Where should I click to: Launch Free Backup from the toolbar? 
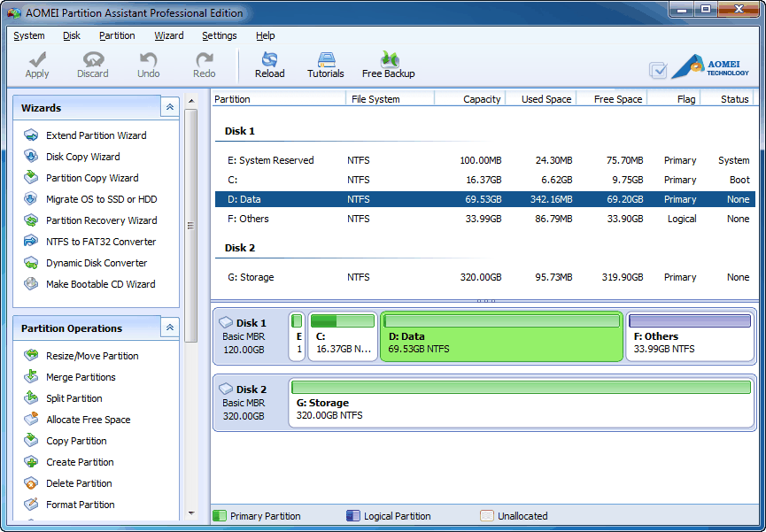[x=388, y=63]
